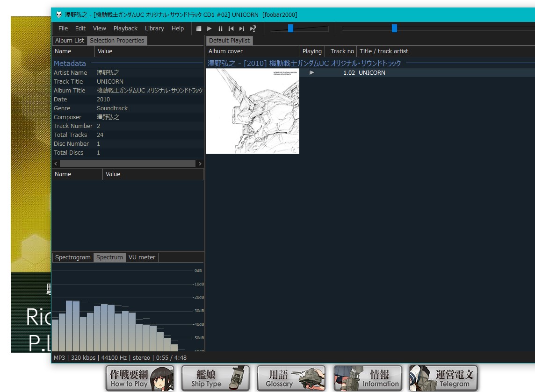Click the right arrow of the properties scrollbar
Viewport: 535px width, 392px height.
pos(200,164)
